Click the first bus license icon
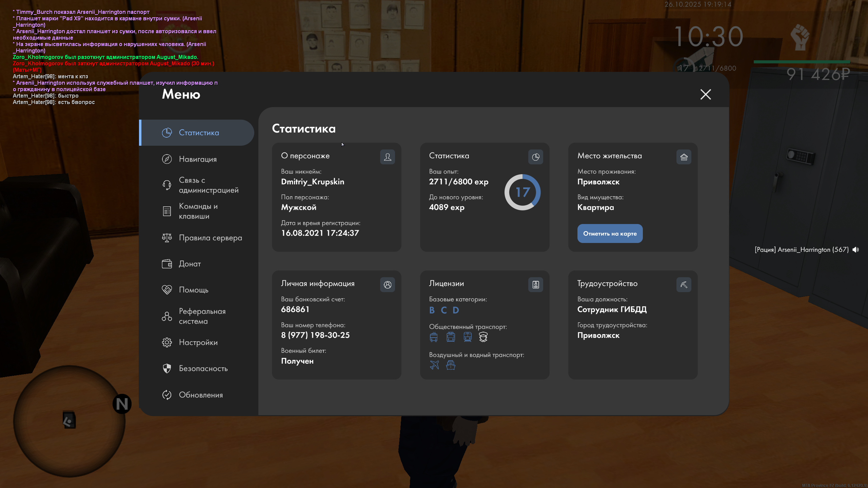The image size is (868, 488). coord(434,337)
